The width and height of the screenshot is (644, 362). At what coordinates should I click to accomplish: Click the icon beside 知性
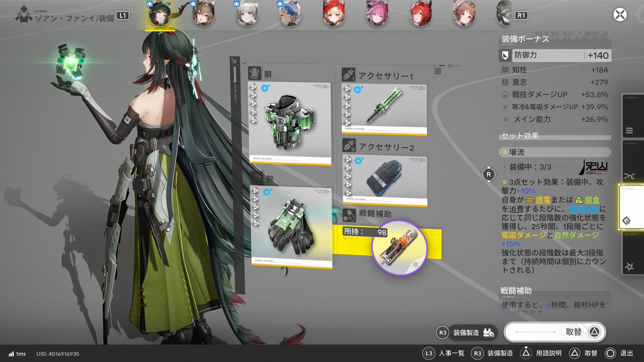point(504,70)
